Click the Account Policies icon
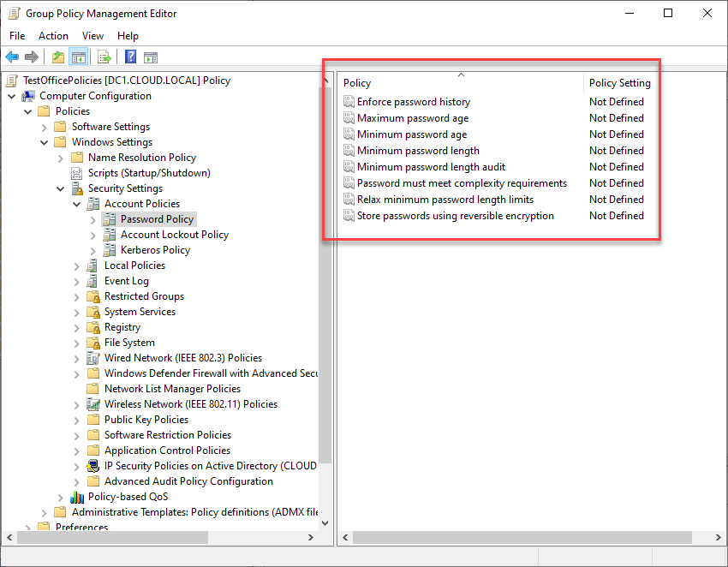The image size is (728, 567). [x=93, y=204]
